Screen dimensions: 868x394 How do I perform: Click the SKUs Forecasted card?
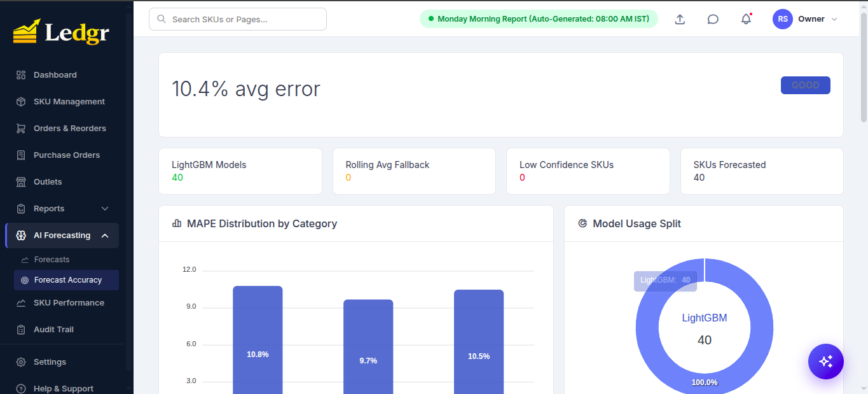(762, 171)
